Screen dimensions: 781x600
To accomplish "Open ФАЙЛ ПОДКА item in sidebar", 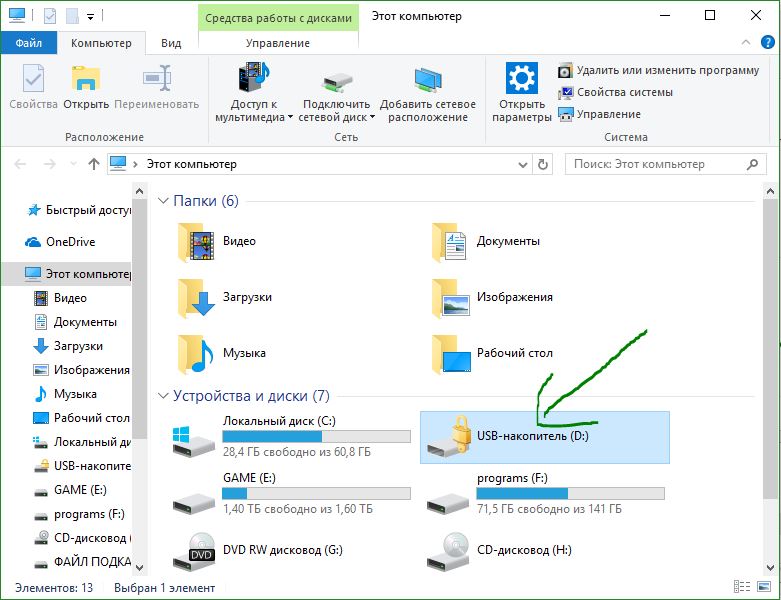I will coord(82,562).
